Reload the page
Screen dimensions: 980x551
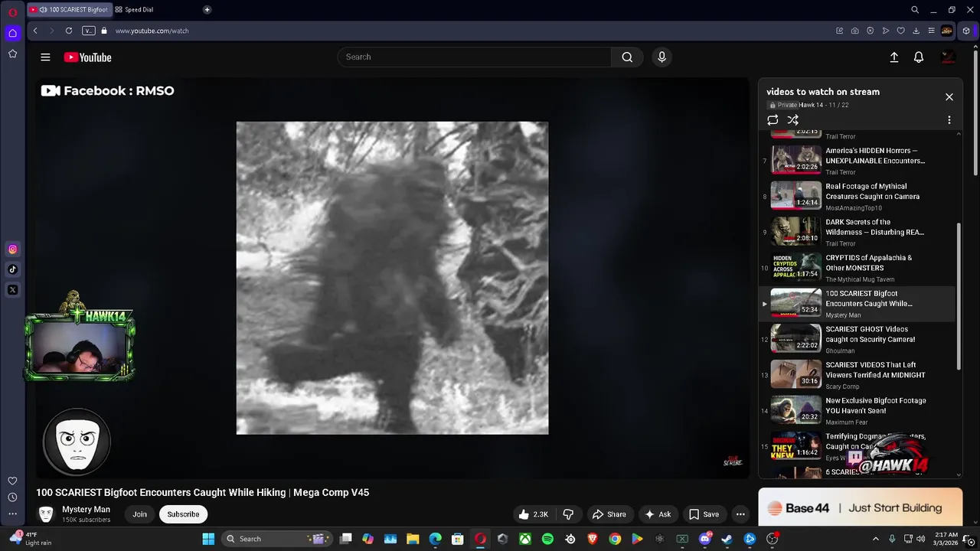69,31
